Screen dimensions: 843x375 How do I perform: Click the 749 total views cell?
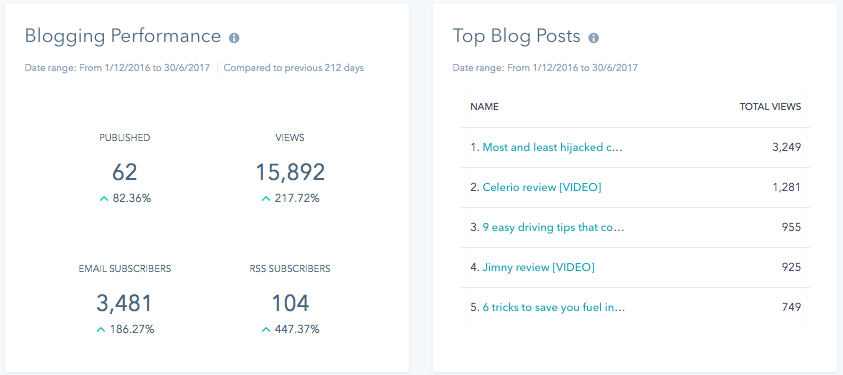[791, 307]
